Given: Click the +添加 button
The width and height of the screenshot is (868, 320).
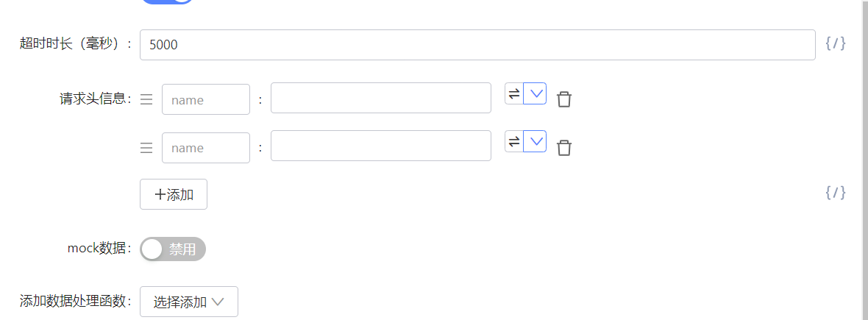Looking at the screenshot, I should (174, 195).
